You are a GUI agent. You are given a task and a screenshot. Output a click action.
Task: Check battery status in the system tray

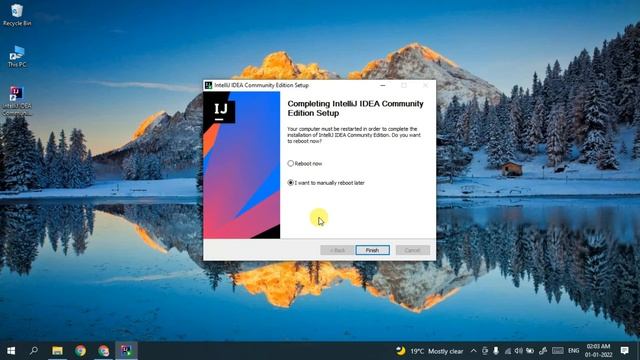[x=530, y=351]
